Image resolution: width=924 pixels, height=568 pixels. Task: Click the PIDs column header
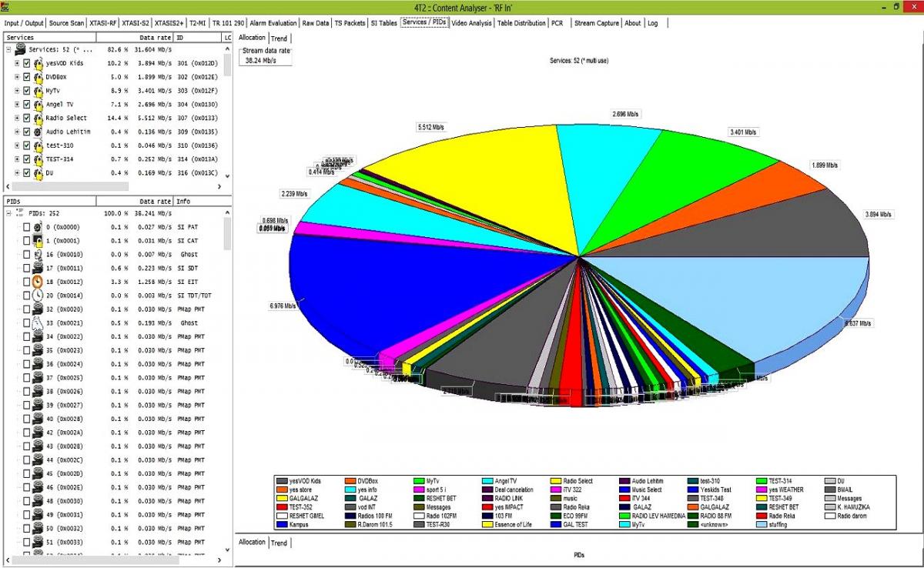[49, 201]
